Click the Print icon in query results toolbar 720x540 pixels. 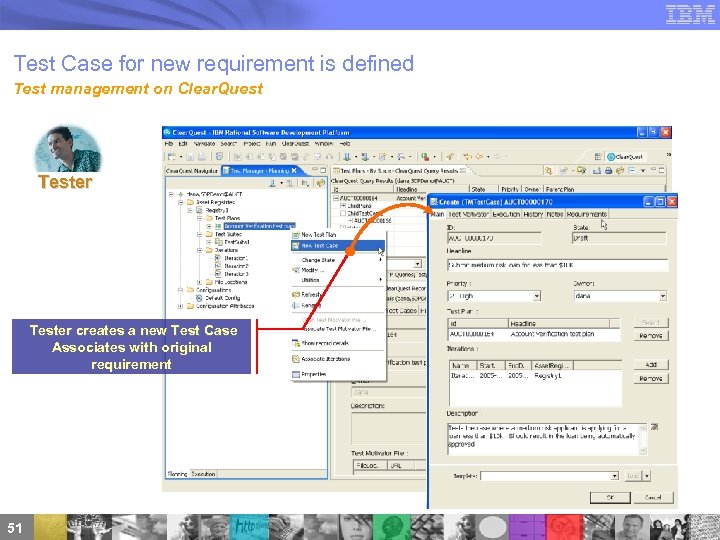(608, 171)
